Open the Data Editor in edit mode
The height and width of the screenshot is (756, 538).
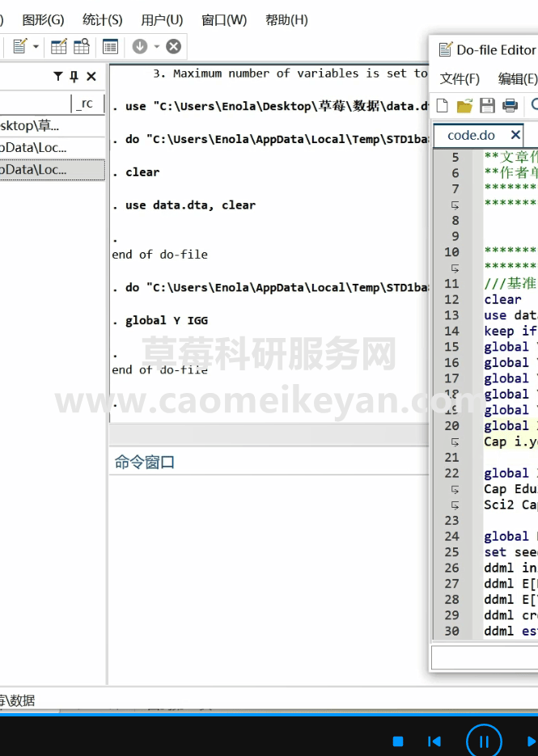click(x=59, y=47)
